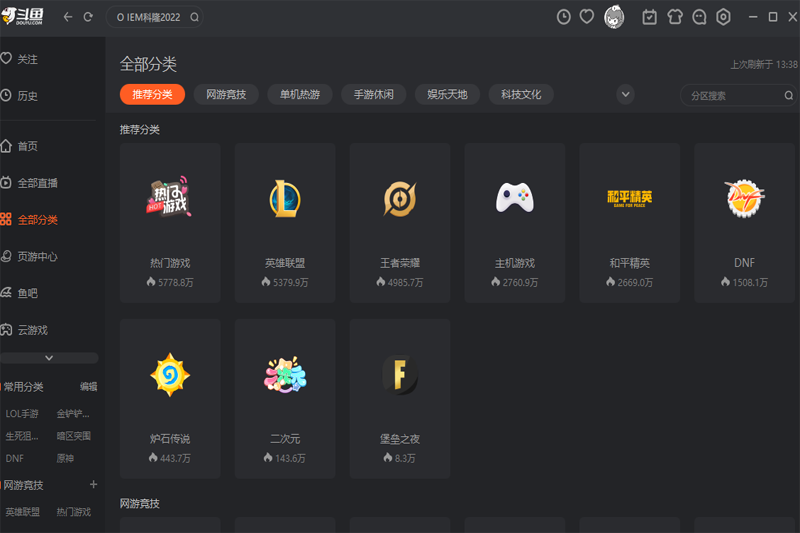The width and height of the screenshot is (800, 533).
Task: Switch to the 网游竞技 tab
Action: tap(226, 94)
